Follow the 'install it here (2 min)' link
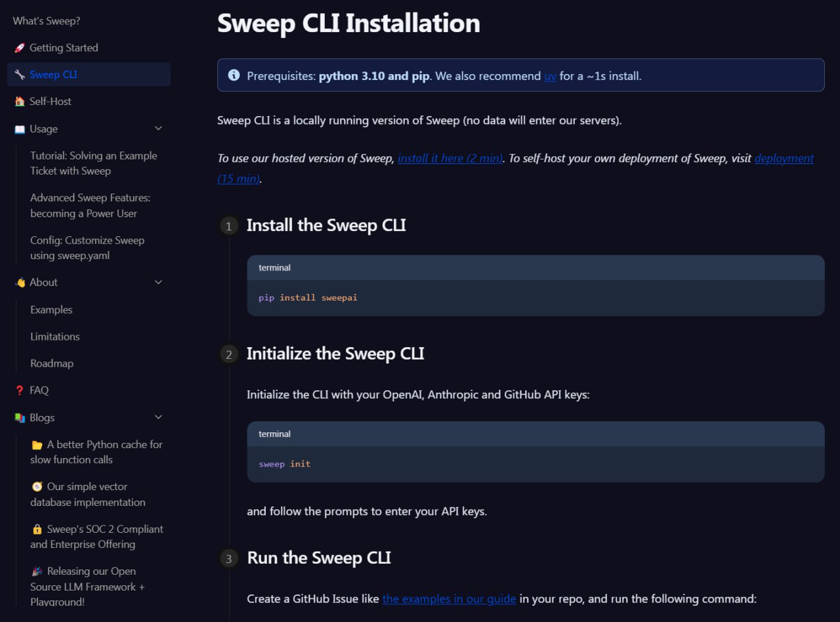The width and height of the screenshot is (840, 622). coord(450,158)
